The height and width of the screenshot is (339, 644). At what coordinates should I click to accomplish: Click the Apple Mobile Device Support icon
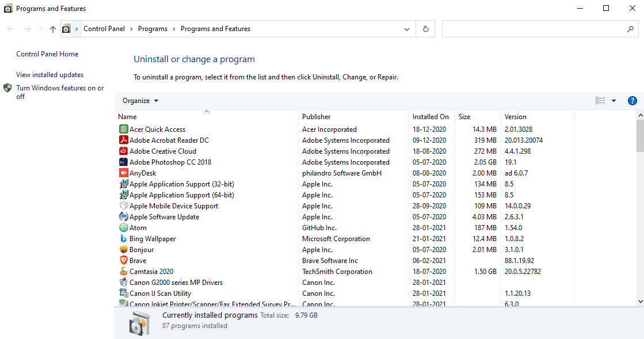pyautogui.click(x=123, y=206)
